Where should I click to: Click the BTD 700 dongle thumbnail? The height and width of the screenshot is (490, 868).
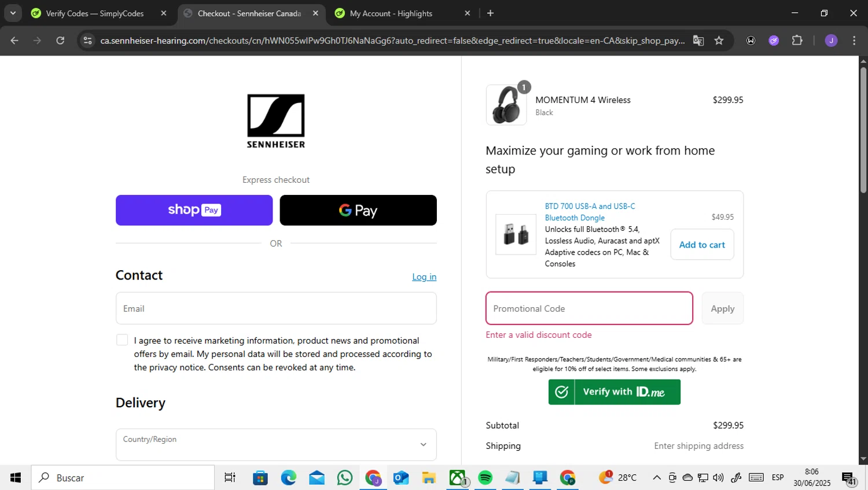[x=516, y=234]
